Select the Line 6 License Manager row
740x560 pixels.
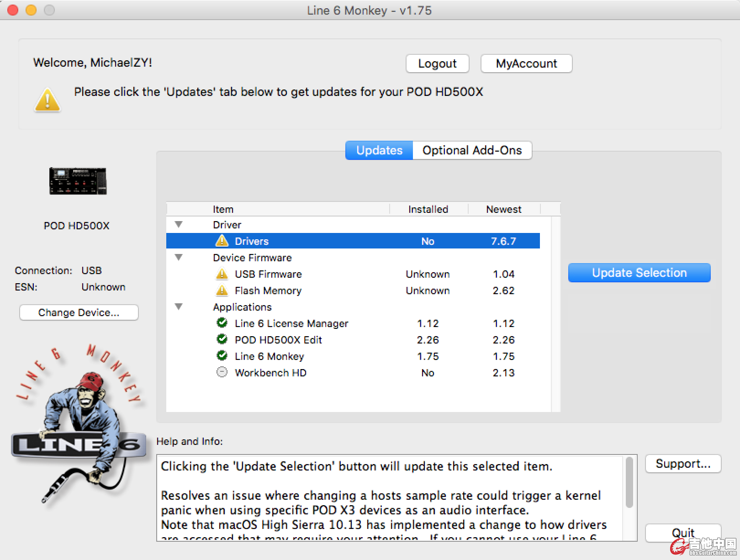point(353,323)
